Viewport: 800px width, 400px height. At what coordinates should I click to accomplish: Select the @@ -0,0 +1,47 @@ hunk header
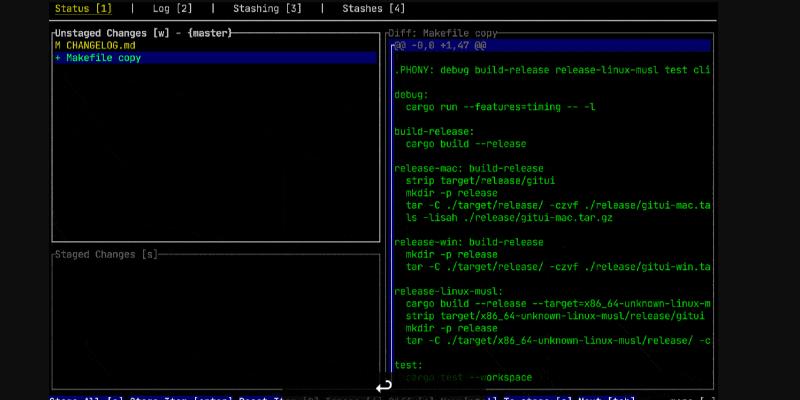tap(440, 45)
